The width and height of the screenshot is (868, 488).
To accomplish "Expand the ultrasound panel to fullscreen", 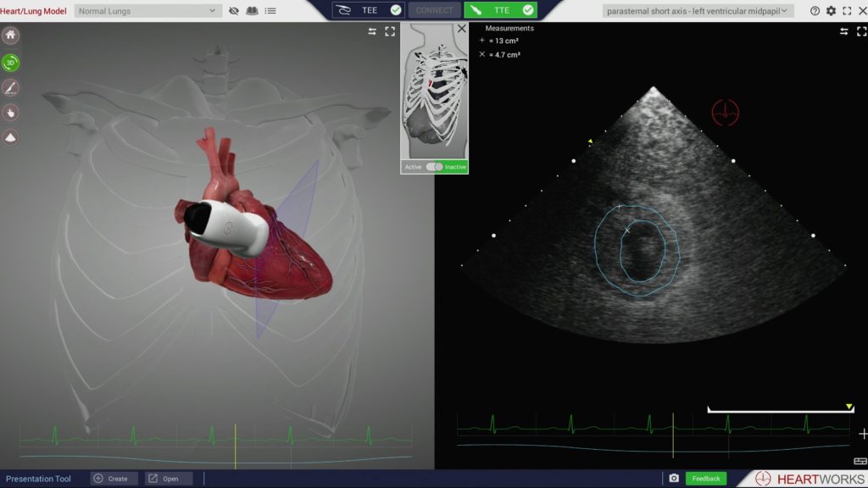I will pos(861,31).
